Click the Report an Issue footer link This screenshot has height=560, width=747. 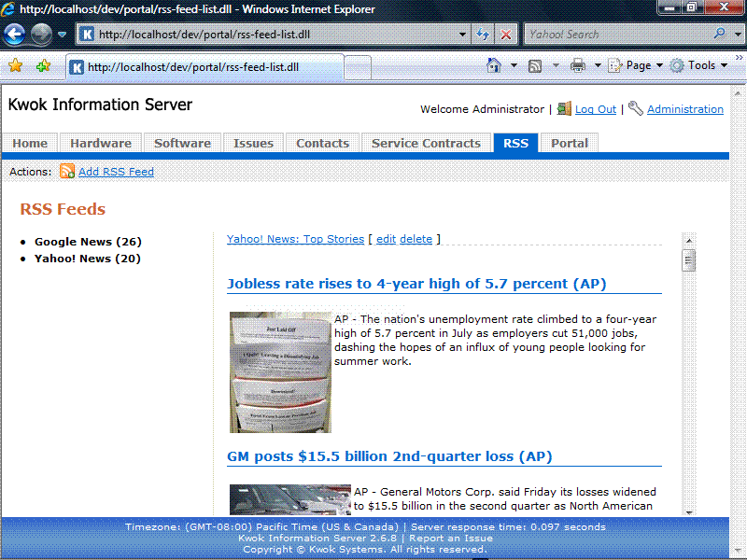click(x=451, y=539)
